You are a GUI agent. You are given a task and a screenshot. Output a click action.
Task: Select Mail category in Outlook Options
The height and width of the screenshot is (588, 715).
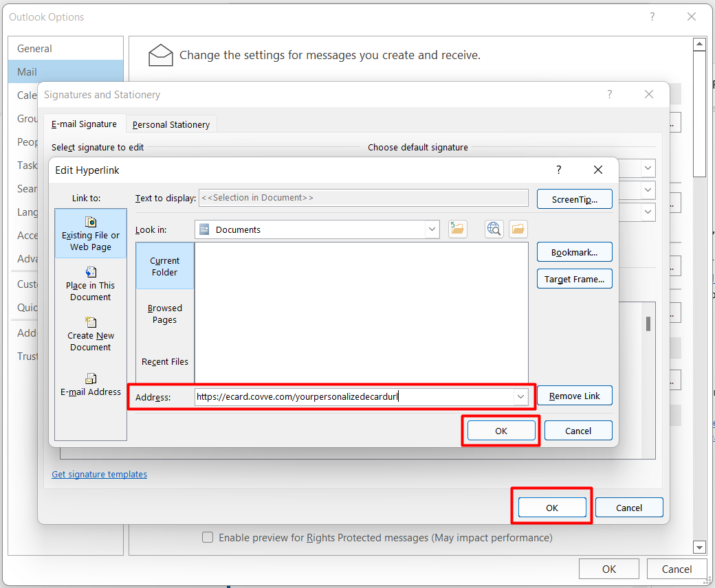66,71
